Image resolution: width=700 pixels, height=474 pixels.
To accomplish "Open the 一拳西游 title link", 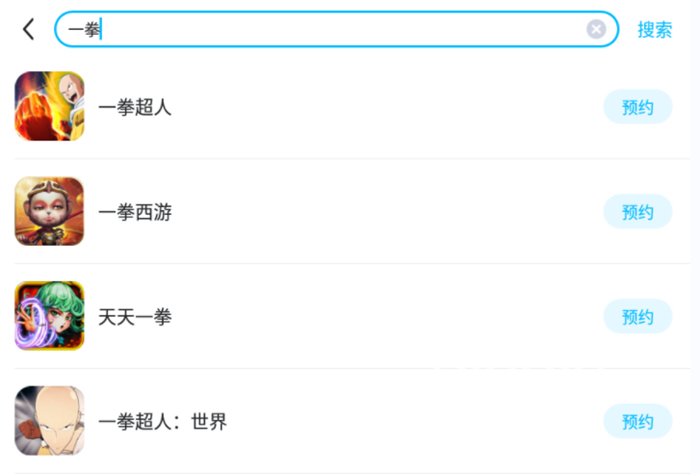I will [x=135, y=212].
